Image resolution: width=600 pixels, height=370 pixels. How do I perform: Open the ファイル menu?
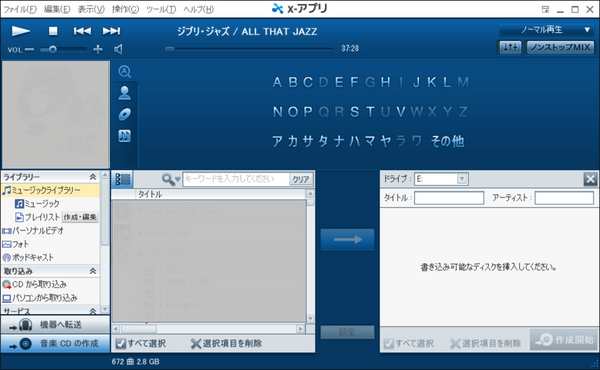tap(20, 9)
